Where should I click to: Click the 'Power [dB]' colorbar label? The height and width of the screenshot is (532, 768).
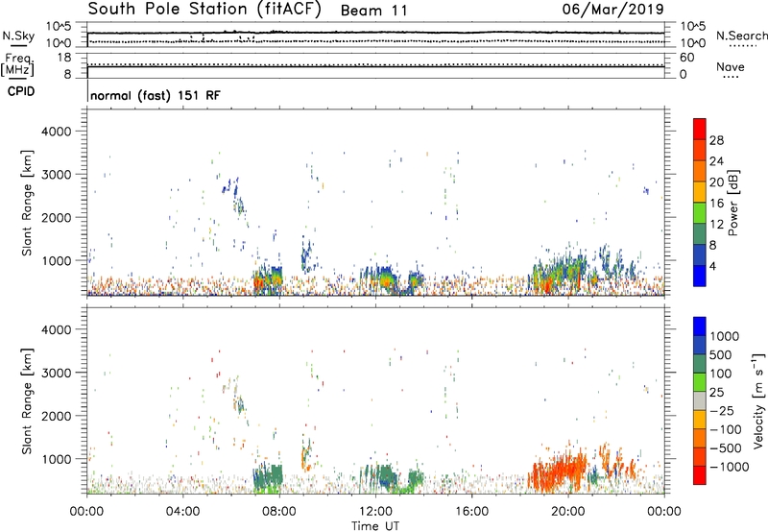pyautogui.click(x=733, y=203)
